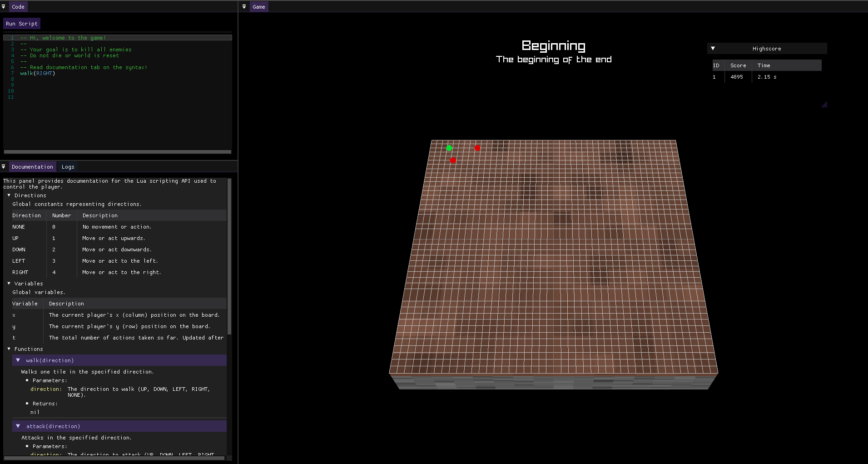
Task: Collapse the Directions documentation section
Action: tap(8, 195)
